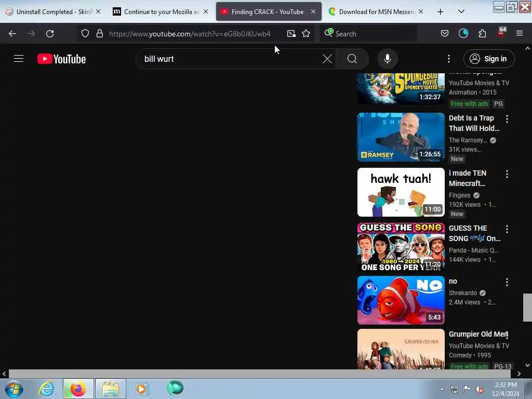
Task: Open the YouTube guide hamburger menu
Action: pos(19,59)
